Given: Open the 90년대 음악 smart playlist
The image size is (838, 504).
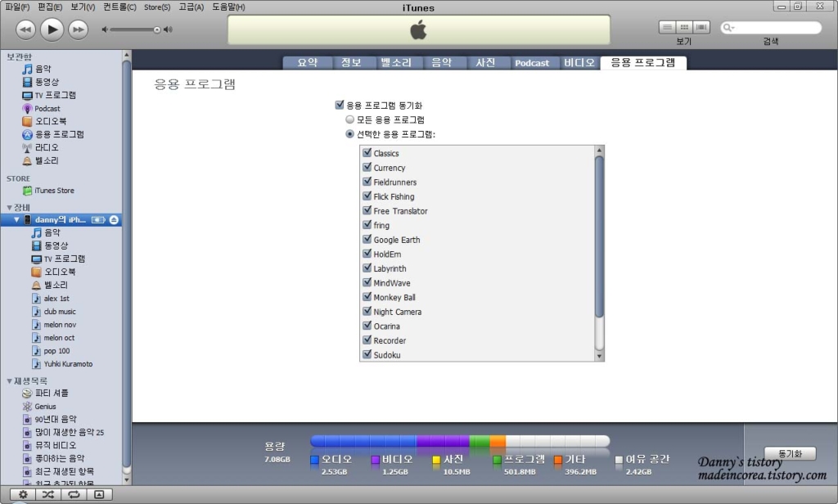Looking at the screenshot, I should [56, 419].
